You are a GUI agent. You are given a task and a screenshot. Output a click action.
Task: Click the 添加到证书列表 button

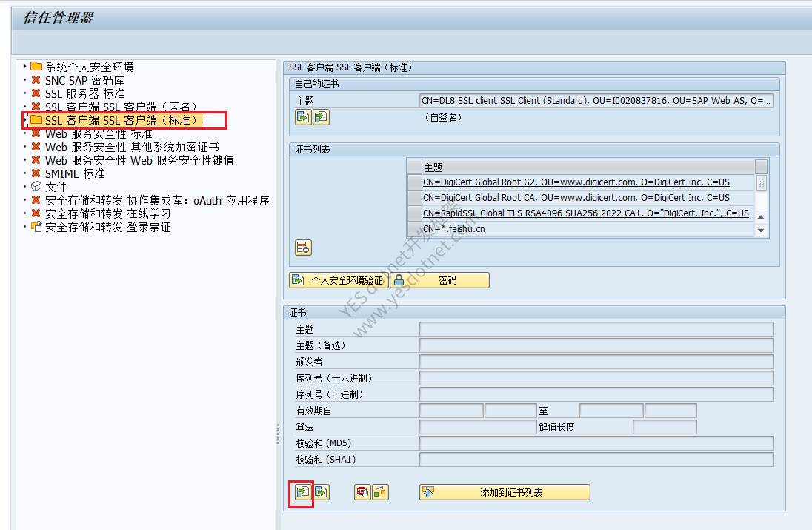pos(505,492)
